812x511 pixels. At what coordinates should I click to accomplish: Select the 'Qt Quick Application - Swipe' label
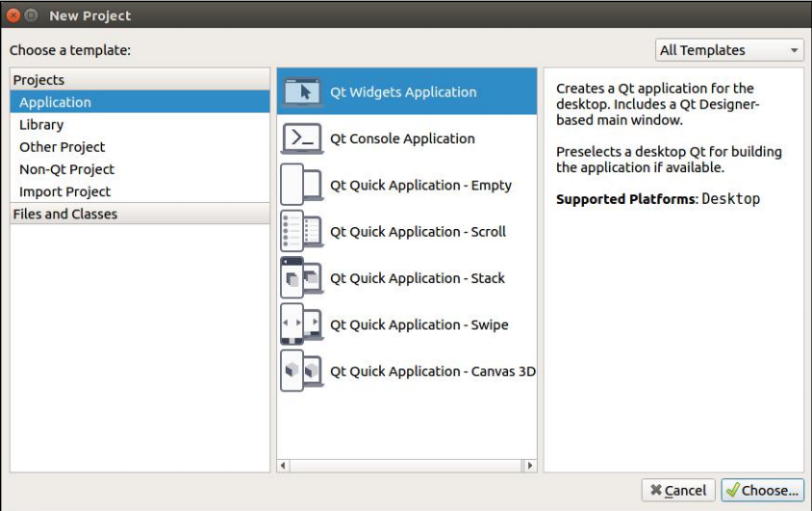click(x=419, y=325)
